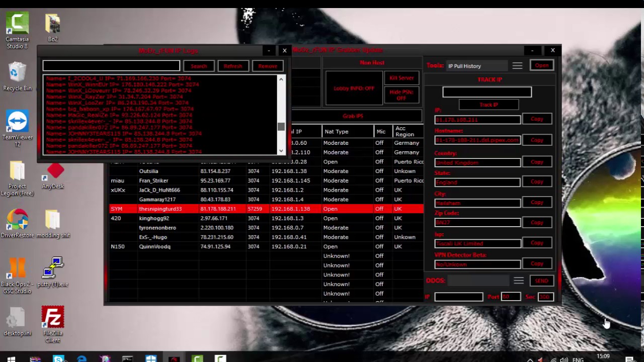Screen dimensions: 644x362
Task: Click the Port field in bottom row
Action: tap(511, 297)
